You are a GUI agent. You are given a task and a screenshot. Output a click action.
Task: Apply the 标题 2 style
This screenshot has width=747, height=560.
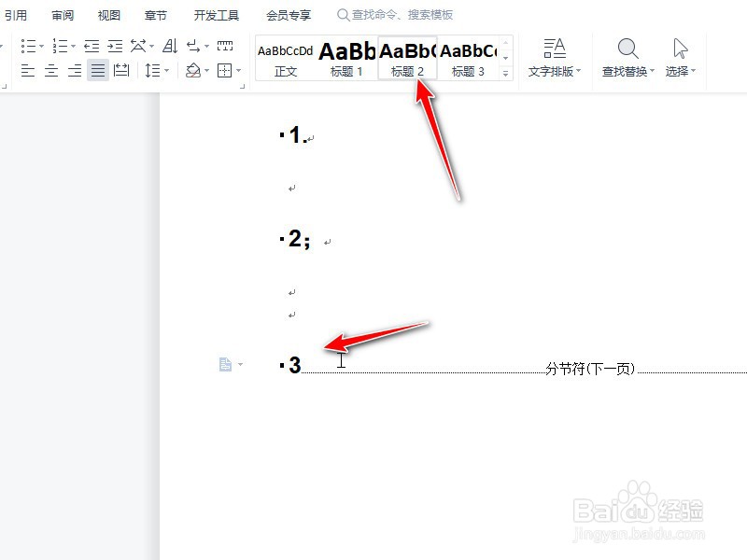pos(407,60)
